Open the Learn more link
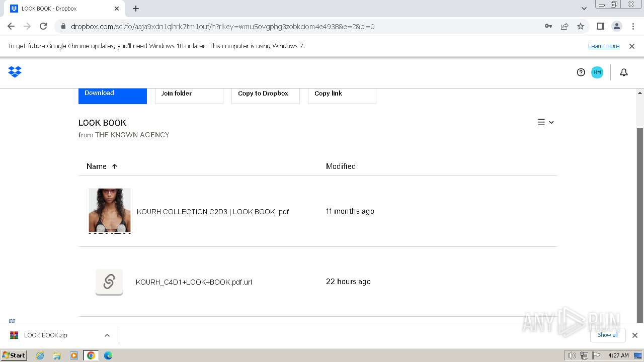The image size is (644, 362). [x=604, y=46]
